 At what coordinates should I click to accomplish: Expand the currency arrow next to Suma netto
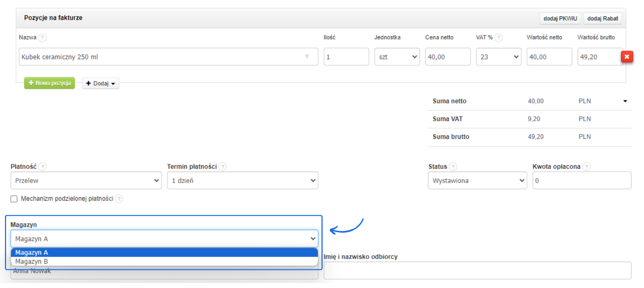tap(625, 101)
